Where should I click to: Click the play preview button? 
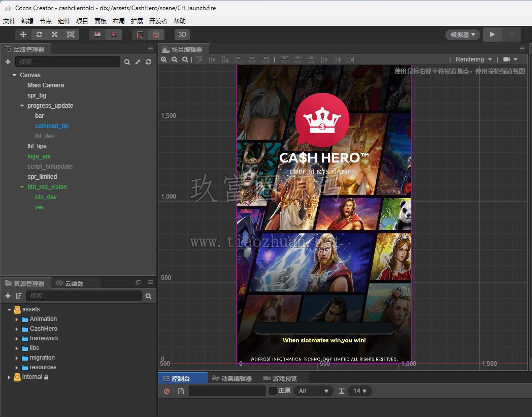[492, 35]
